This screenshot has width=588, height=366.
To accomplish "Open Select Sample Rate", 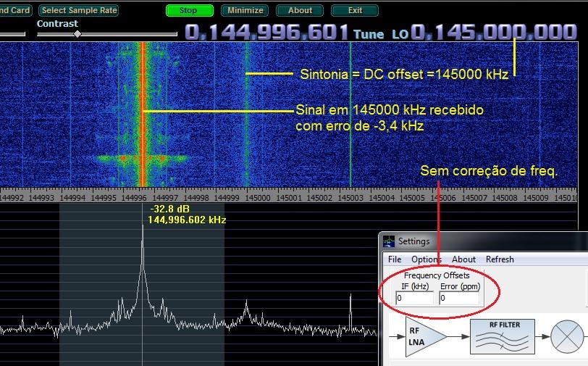I will (x=79, y=11).
